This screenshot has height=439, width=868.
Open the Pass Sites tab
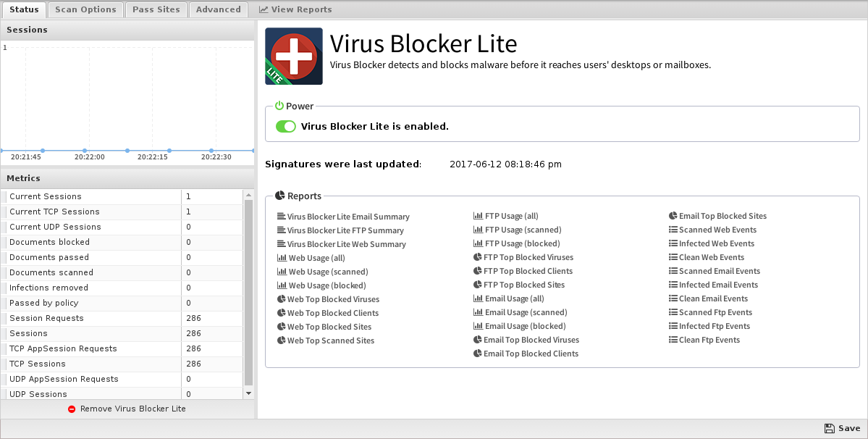pos(156,9)
